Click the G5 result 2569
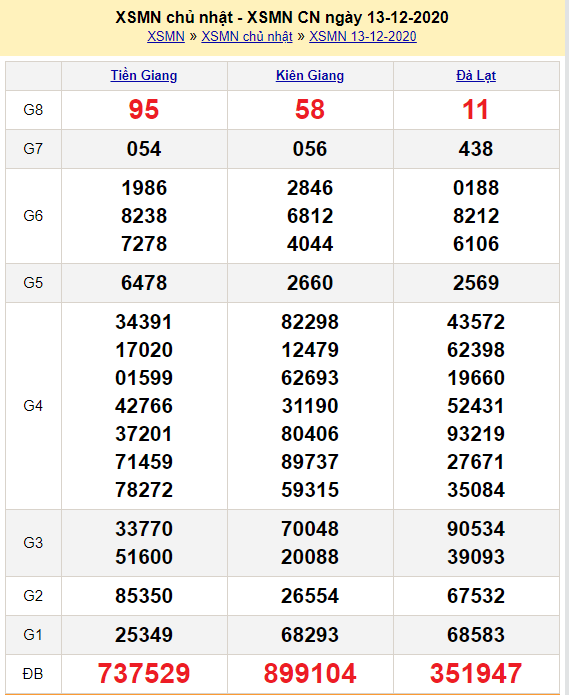This screenshot has width=569, height=695. [x=476, y=283]
